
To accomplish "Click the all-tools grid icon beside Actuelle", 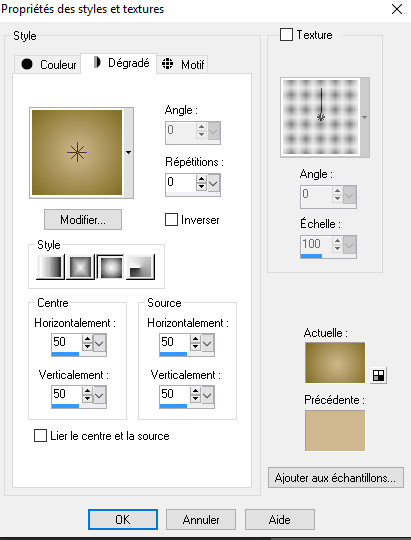I will click(378, 375).
